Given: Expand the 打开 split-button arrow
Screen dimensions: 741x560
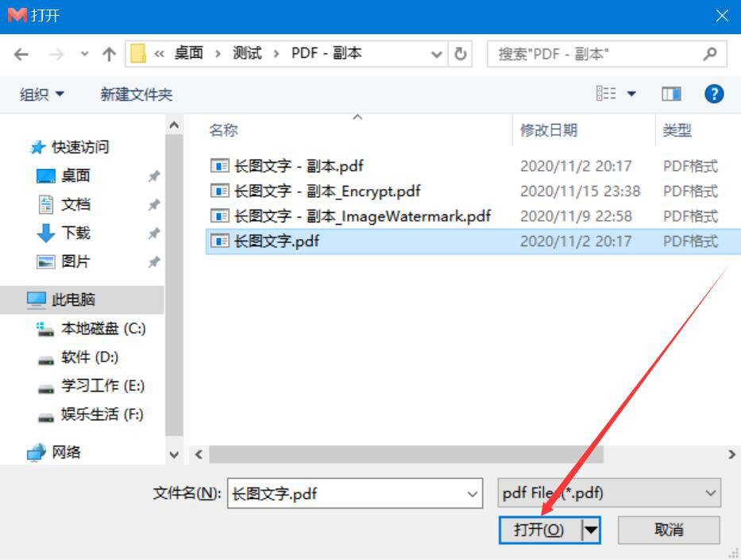Looking at the screenshot, I should [x=591, y=530].
